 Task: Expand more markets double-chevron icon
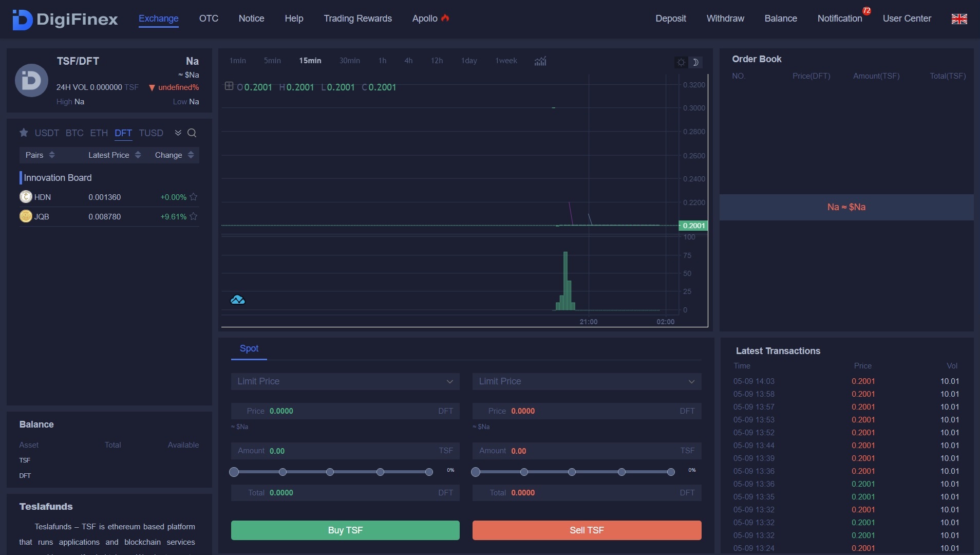click(178, 133)
